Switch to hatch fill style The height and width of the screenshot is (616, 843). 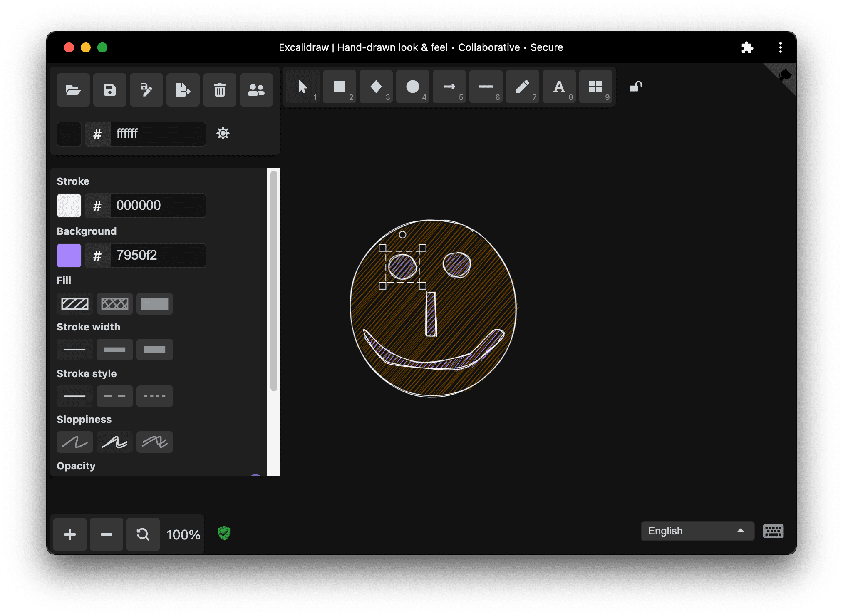(x=75, y=303)
